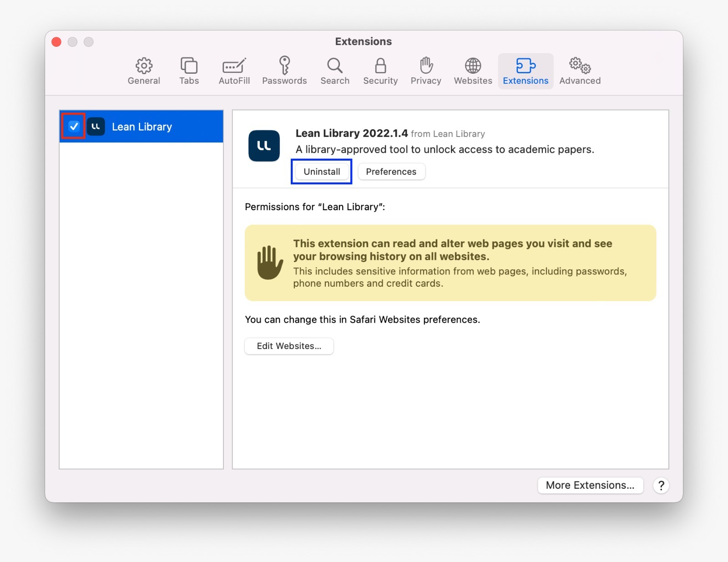Click the bold 'This extension can read and alter' warning

click(453, 250)
